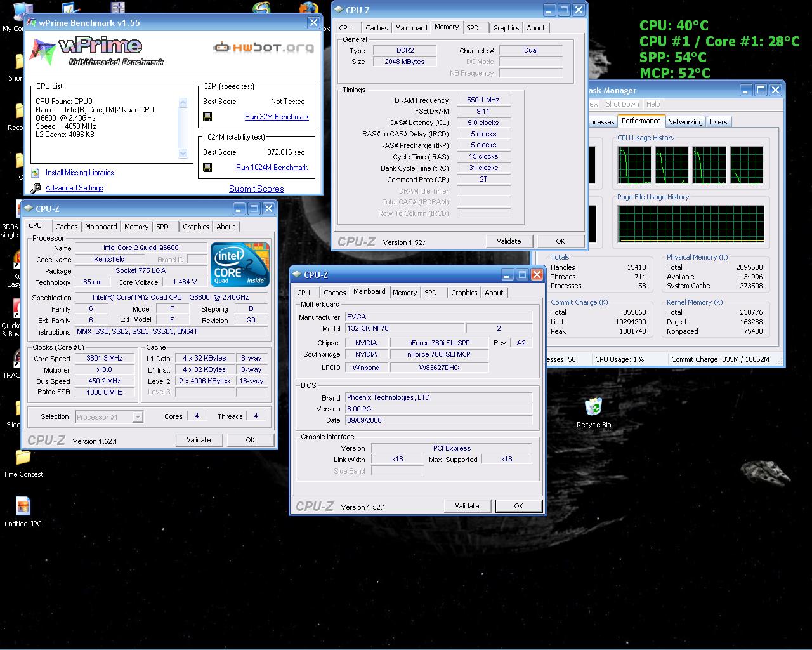Screen dimensions: 812x650
Task: Click OK in the CPU-Z Memory window
Action: 560,241
